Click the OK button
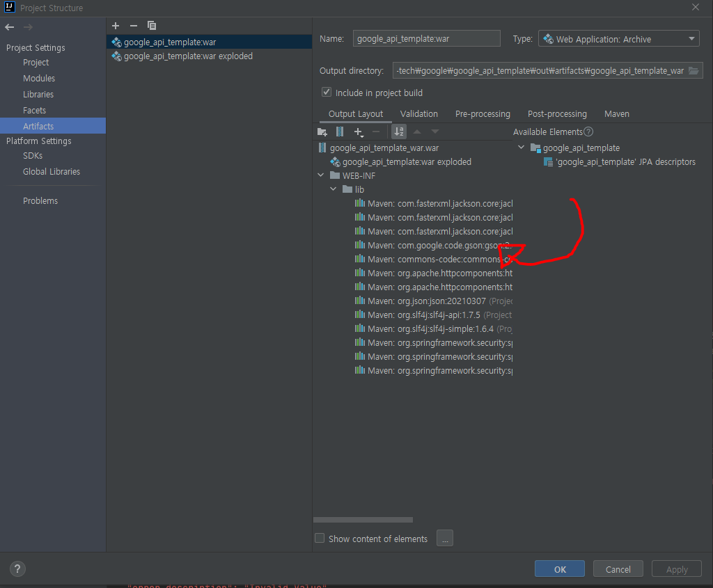 [x=560, y=569]
